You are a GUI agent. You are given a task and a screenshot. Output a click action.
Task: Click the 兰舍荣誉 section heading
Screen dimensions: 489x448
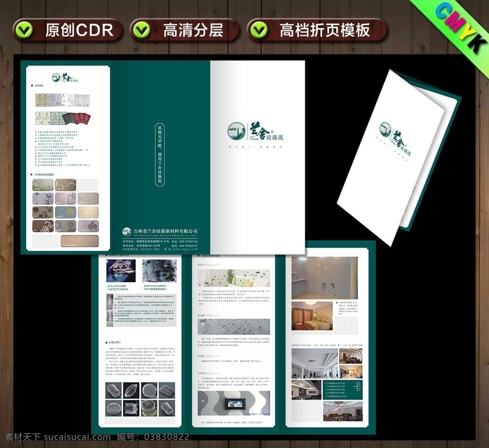pos(39,85)
